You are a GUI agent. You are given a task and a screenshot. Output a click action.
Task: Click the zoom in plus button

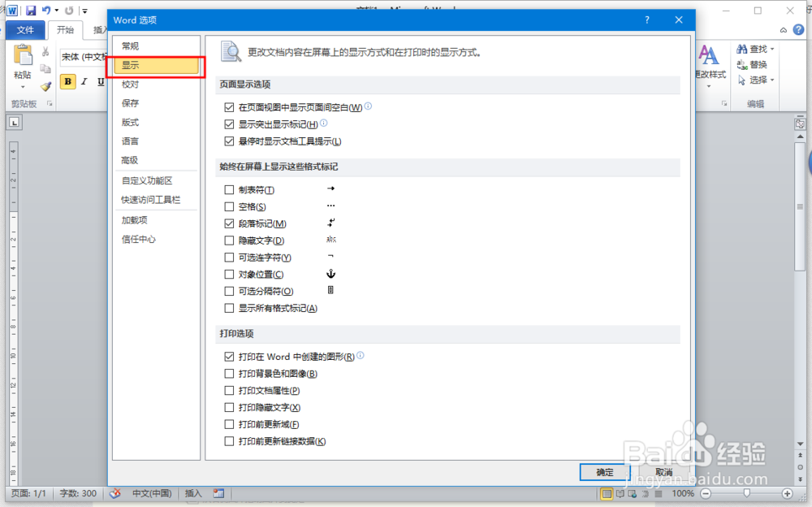787,493
